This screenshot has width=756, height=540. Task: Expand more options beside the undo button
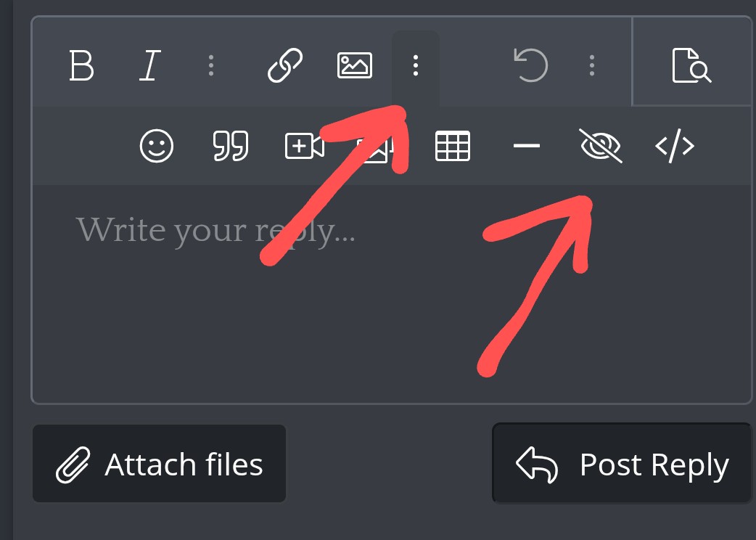point(591,65)
